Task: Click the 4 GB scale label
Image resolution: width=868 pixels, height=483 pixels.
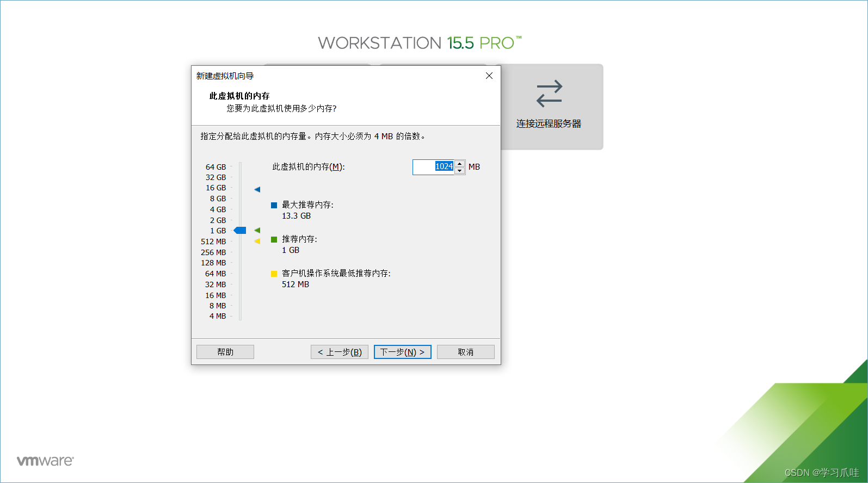Action: point(218,209)
